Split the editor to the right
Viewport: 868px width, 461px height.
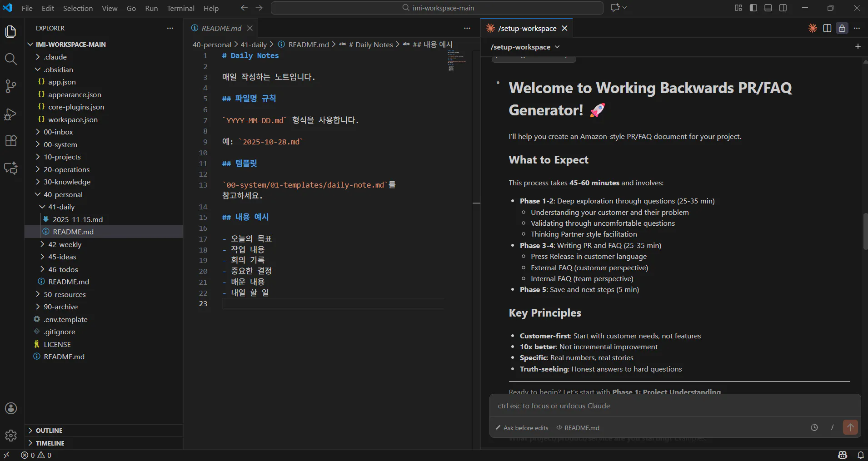point(827,28)
